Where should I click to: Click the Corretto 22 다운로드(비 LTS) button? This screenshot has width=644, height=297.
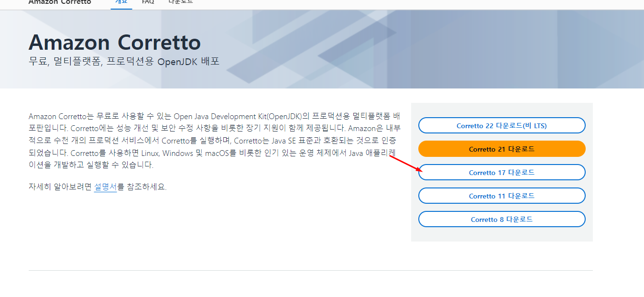pos(502,126)
